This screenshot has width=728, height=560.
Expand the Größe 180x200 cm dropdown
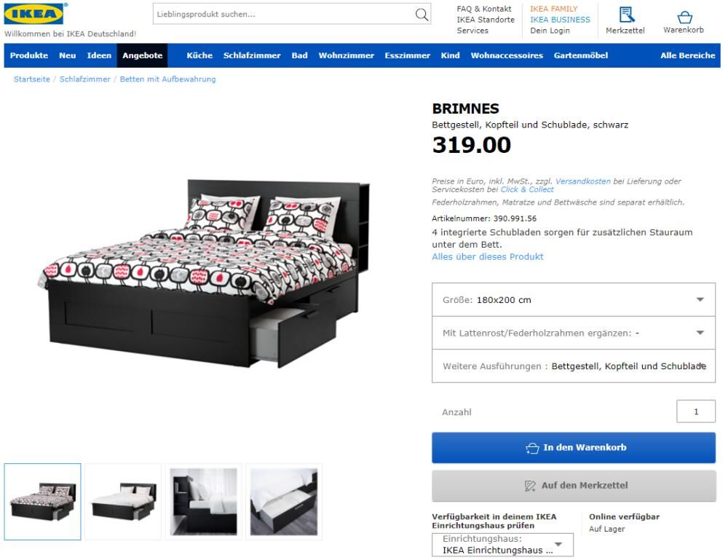coord(574,300)
